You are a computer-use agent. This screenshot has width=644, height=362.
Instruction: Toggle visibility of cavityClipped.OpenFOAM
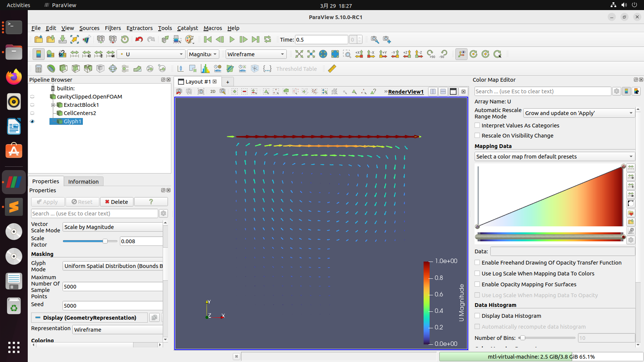32,97
